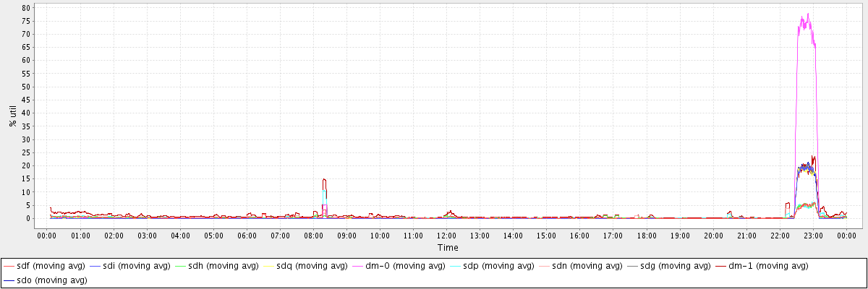Click the % util axis title
The image size is (868, 289).
click(x=13, y=113)
